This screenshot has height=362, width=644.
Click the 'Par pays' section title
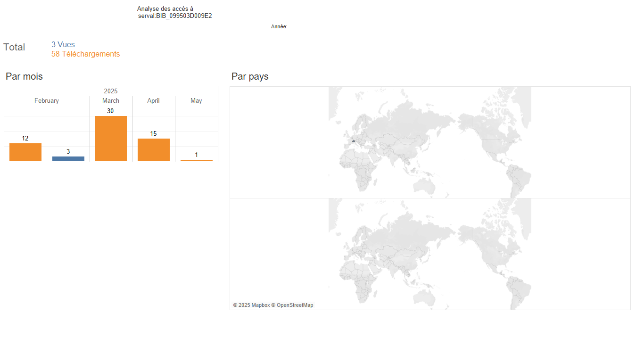pyautogui.click(x=250, y=76)
